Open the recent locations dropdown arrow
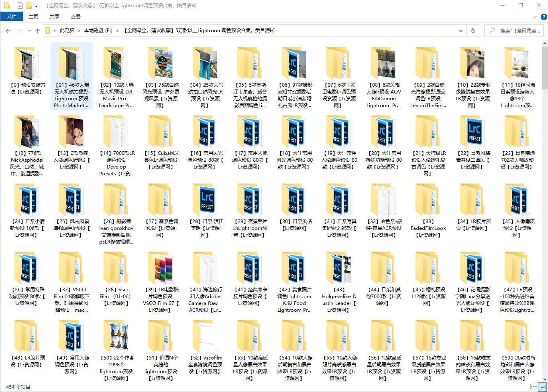548x392 pixels. tap(29, 30)
